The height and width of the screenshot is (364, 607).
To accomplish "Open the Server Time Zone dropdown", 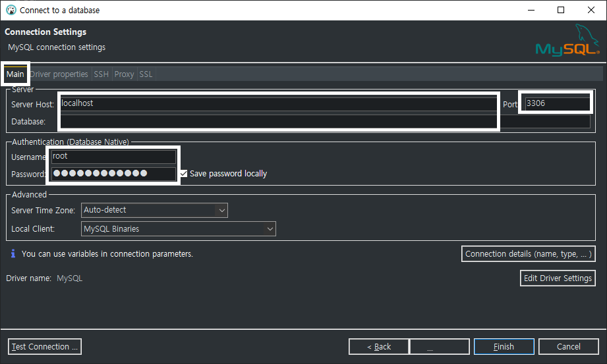I will pos(154,210).
